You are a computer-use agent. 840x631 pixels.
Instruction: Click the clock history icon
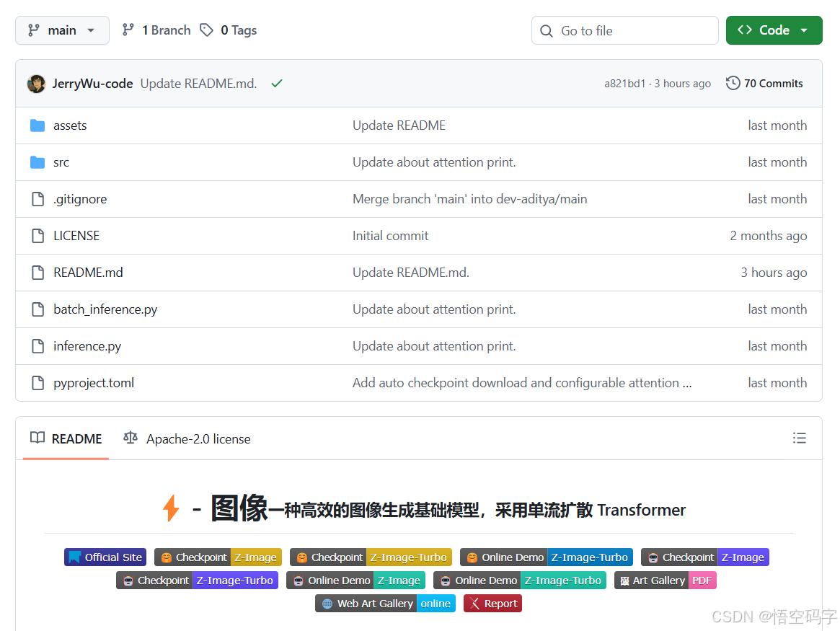click(733, 84)
